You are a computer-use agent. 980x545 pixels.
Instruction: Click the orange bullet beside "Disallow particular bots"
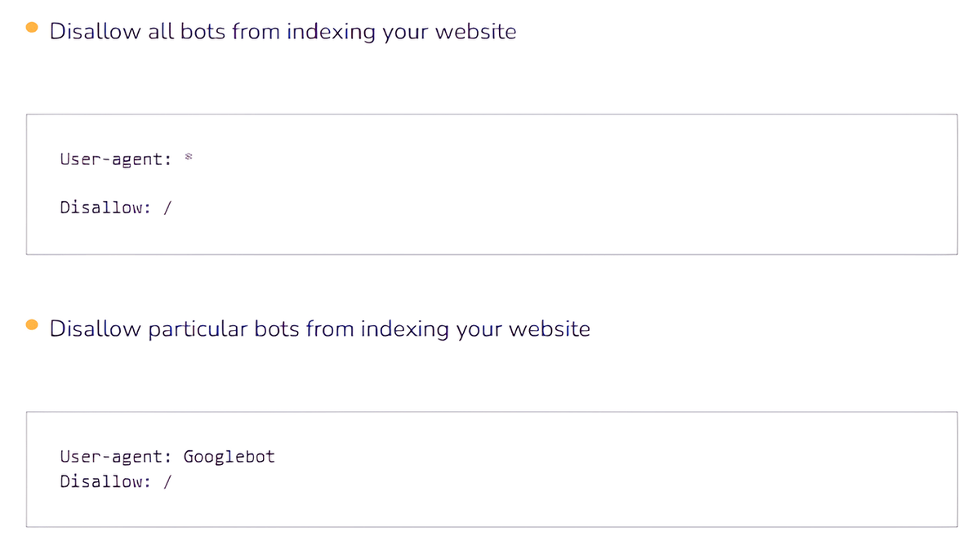tap(33, 324)
